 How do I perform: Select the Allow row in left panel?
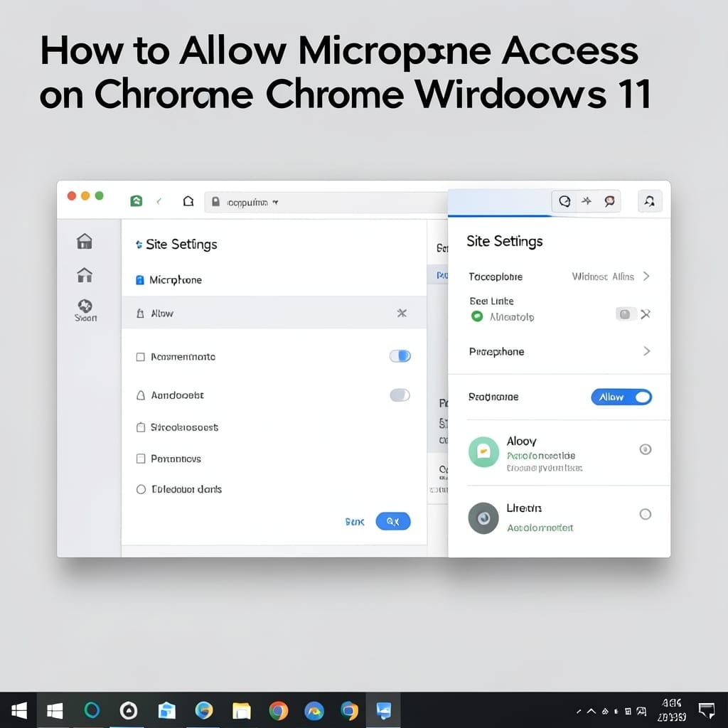274,313
